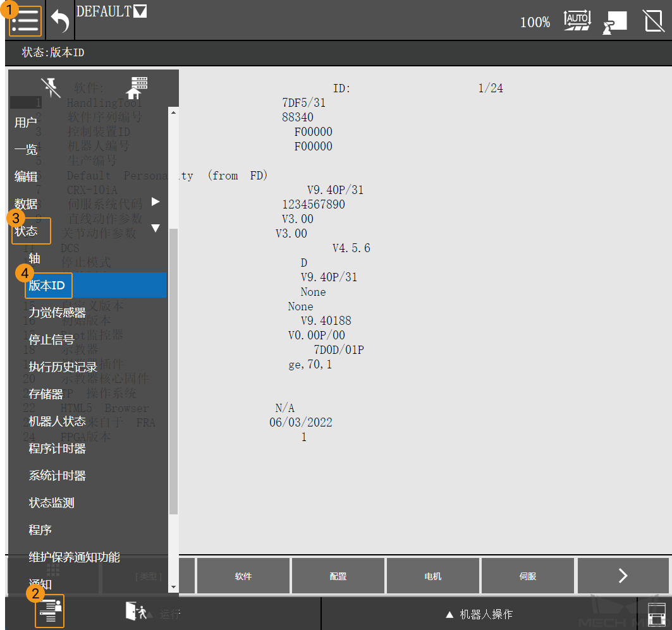Viewport: 672px width, 630px height.
Task: Click the menu list icon at bottom-left
Action: click(x=49, y=612)
